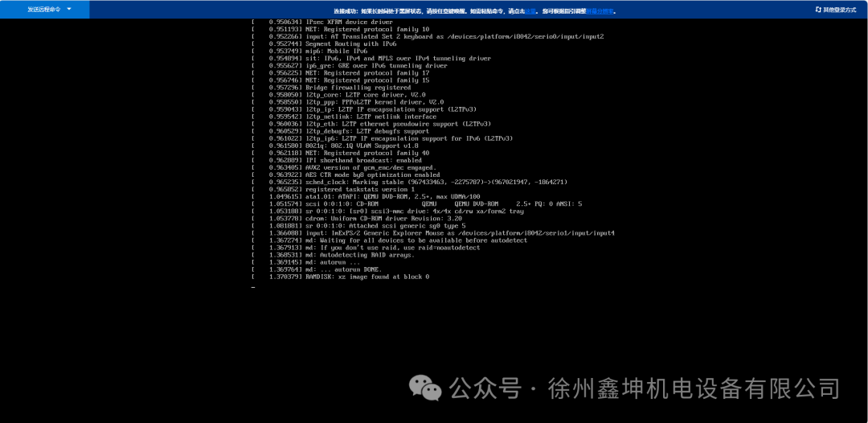The image size is (868, 423).
Task: Click '8021q: 802.1Q VLAN Support' line
Action: pos(334,146)
